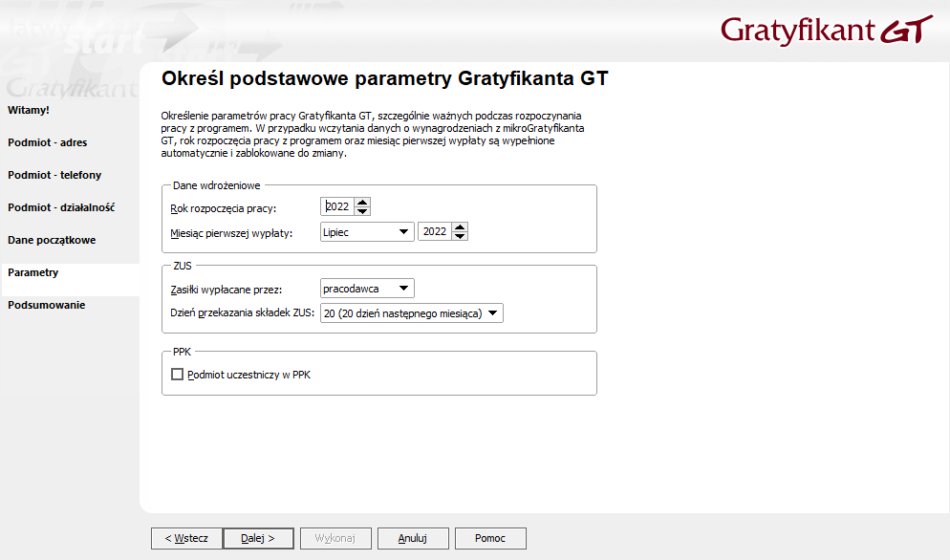Open help via Pomoc button
The image size is (950, 560).
pos(490,538)
